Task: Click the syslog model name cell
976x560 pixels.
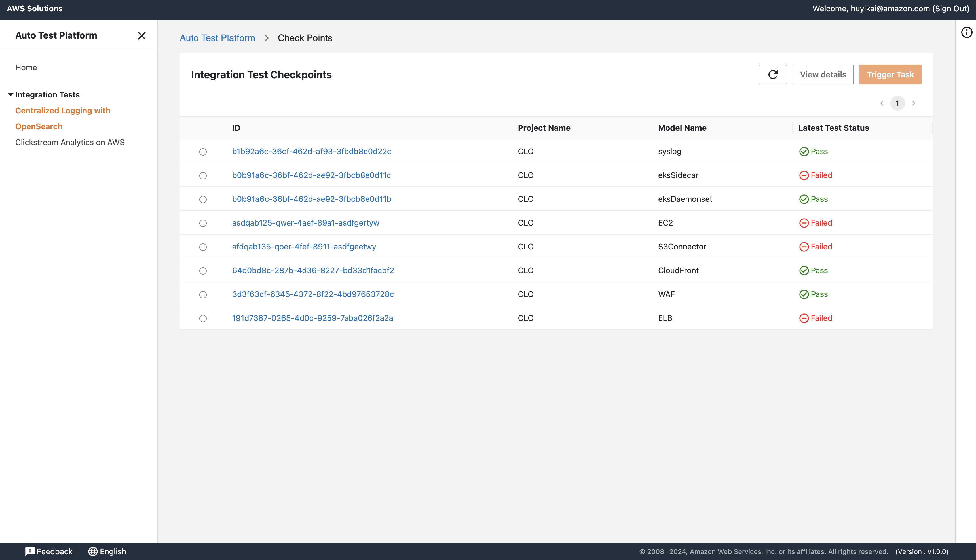Action: click(669, 152)
